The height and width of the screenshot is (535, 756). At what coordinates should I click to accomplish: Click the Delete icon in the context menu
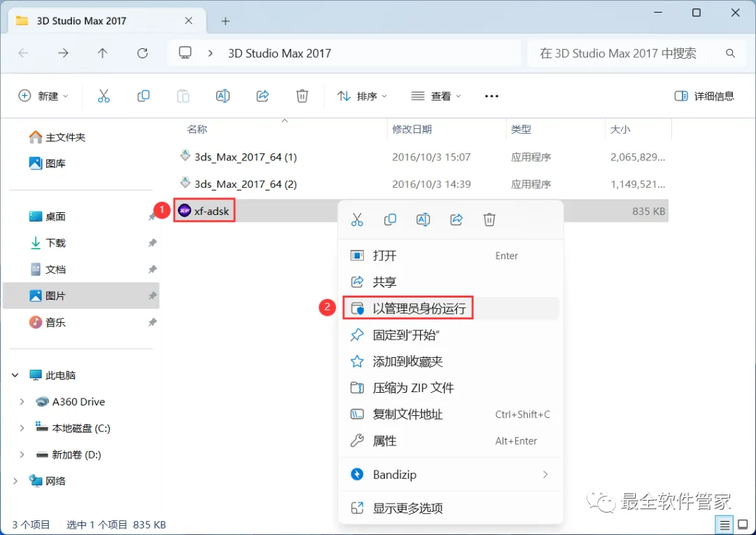489,220
